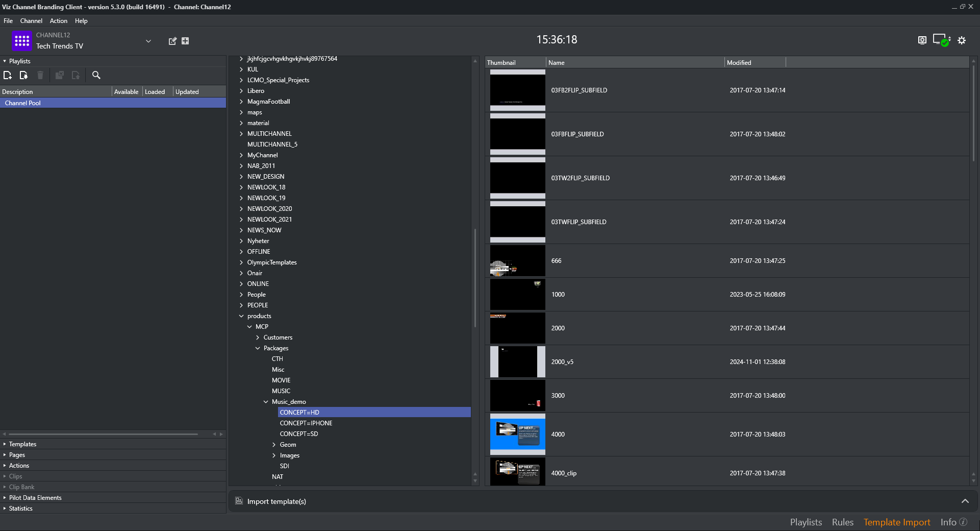This screenshot has width=980, height=531.
Task: Switch to the Rules tab
Action: [842, 522]
